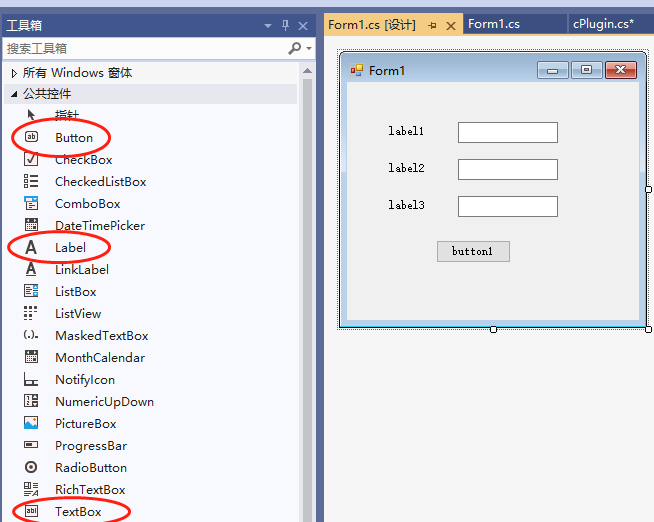654x522 pixels.
Task: Select the CheckBox control icon
Action: tap(31, 159)
